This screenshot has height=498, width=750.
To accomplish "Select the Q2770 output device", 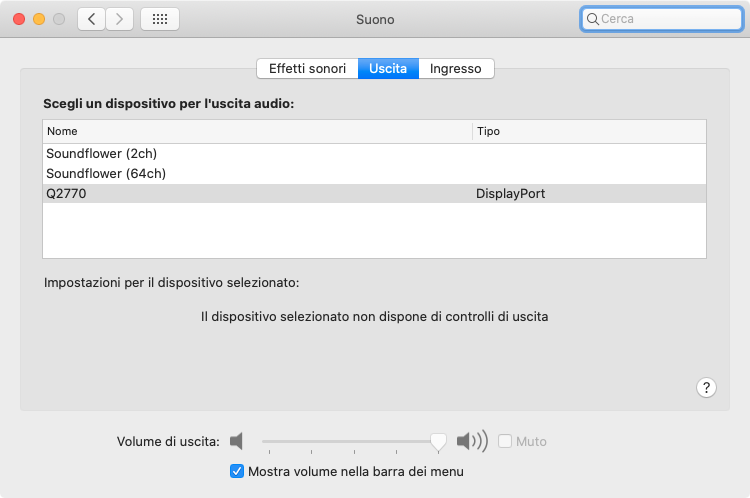I will [375, 194].
